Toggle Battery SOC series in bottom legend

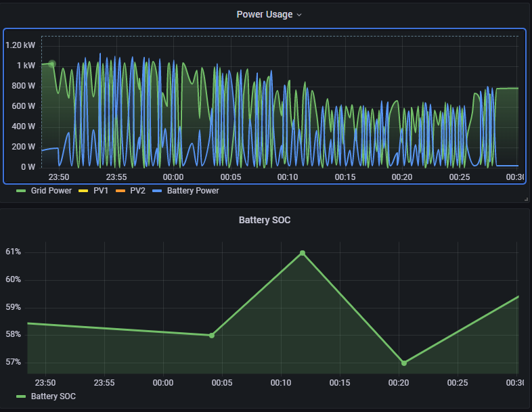point(53,396)
